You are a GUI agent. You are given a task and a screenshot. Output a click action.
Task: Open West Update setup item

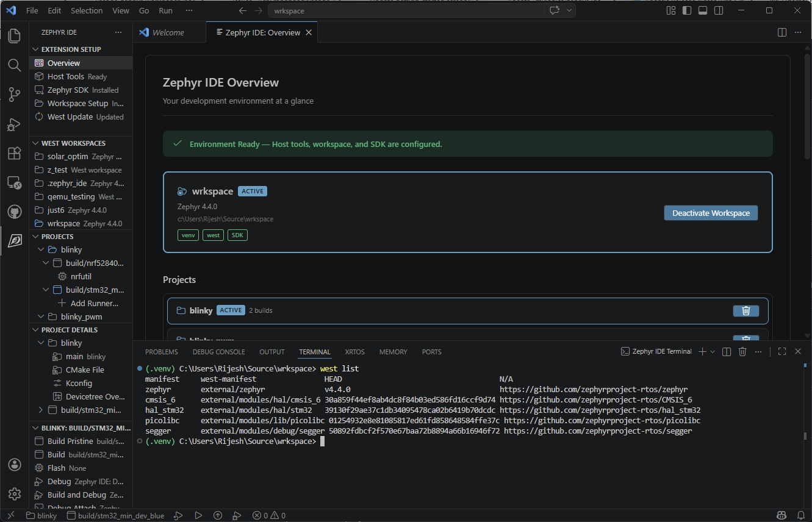81,116
